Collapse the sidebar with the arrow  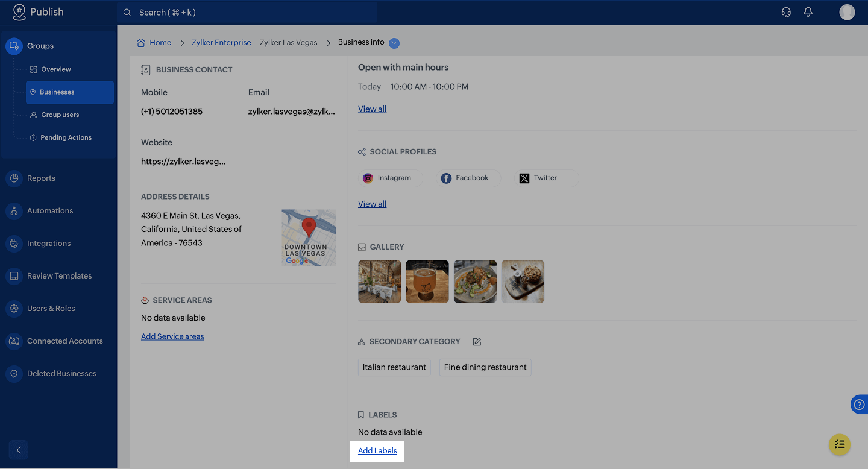click(19, 450)
